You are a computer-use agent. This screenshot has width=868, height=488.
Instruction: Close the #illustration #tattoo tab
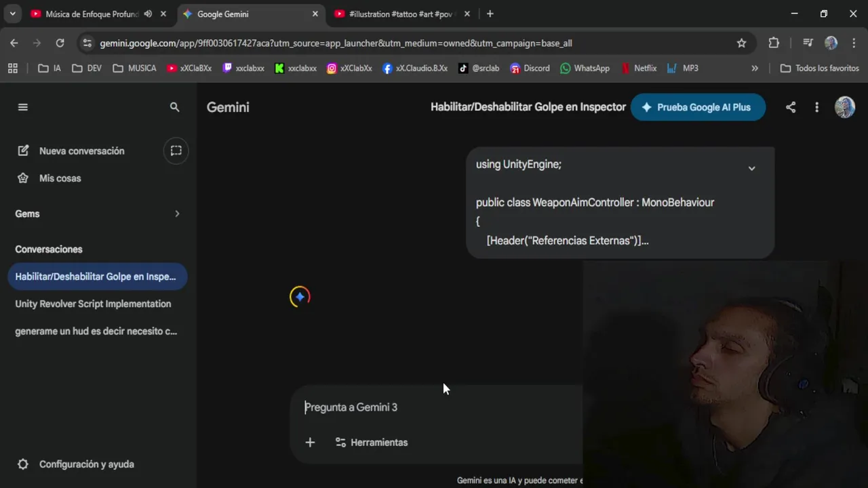[467, 14]
